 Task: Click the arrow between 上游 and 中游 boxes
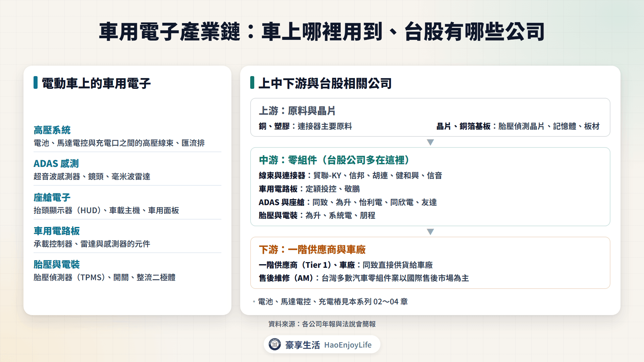[430, 142]
